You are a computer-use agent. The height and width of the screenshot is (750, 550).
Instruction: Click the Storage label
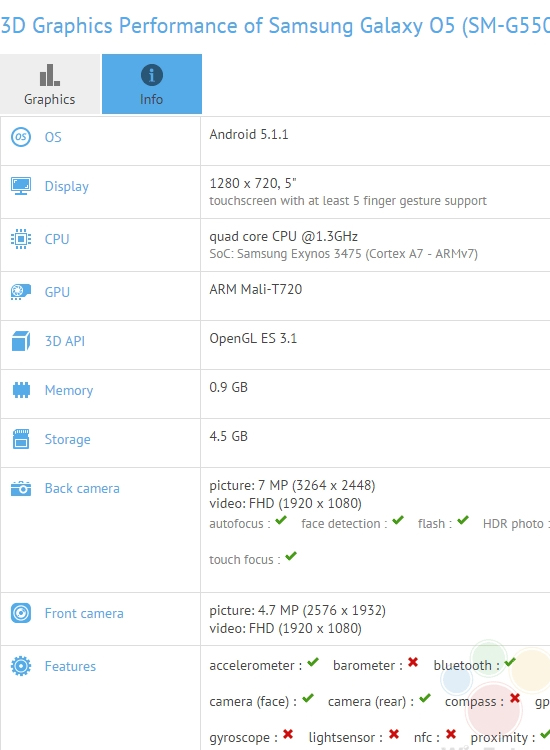pos(67,440)
